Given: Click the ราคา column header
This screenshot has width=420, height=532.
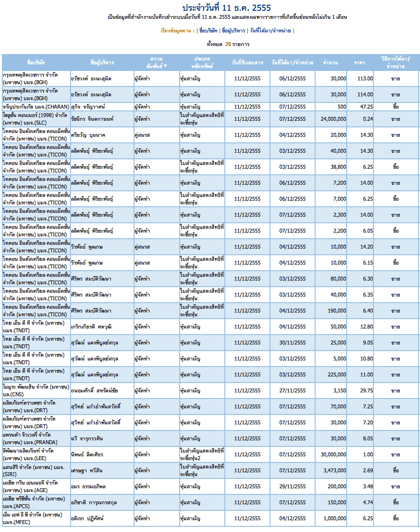Looking at the screenshot, I should (360, 63).
